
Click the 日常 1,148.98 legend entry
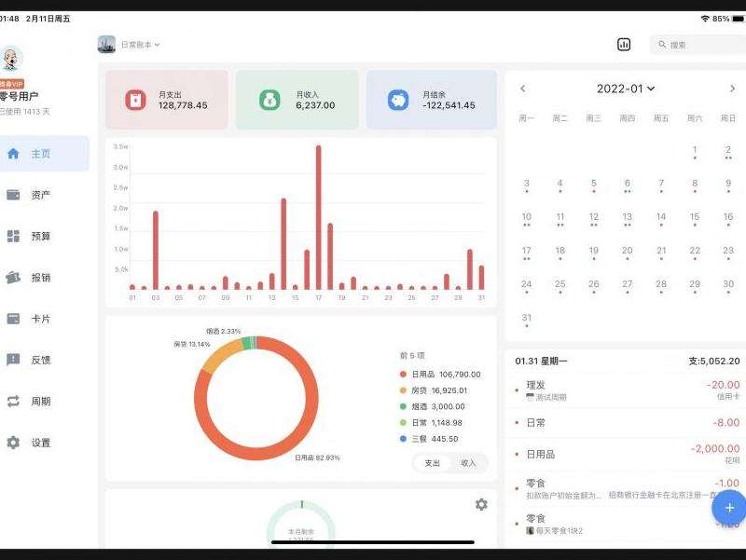click(431, 423)
